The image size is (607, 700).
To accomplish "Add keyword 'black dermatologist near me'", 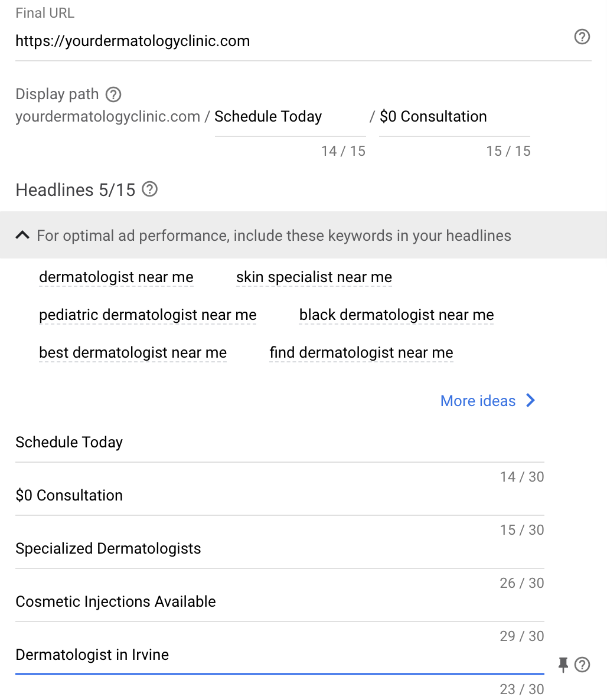I will (397, 315).
